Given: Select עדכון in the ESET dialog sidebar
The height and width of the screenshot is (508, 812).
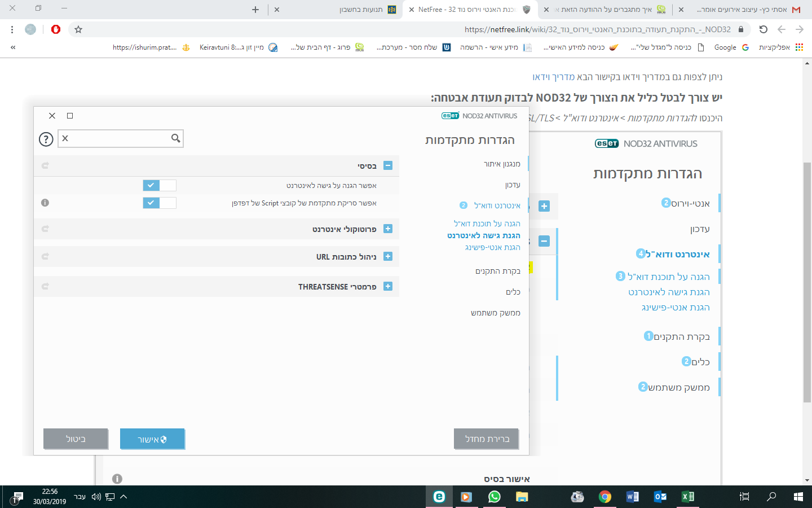Looking at the screenshot, I should (x=513, y=185).
